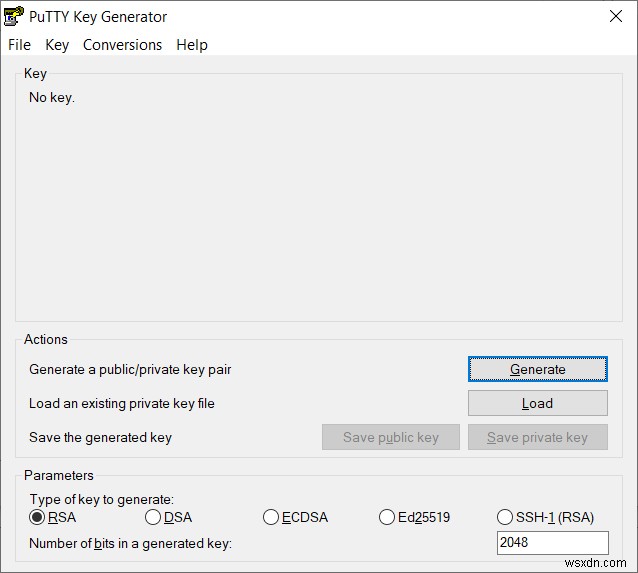Viewport: 638px width, 573px height.
Task: Select the DSA key type
Action: coord(168,517)
